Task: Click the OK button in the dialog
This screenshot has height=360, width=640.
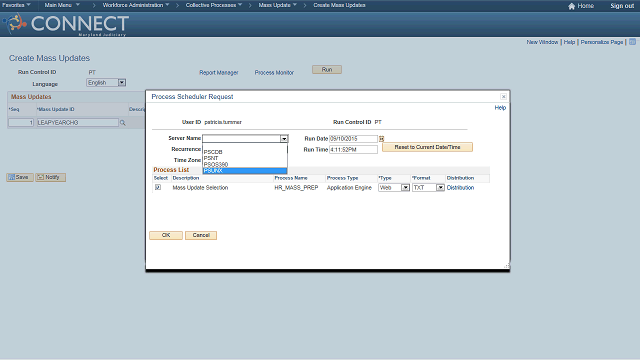Action: pyautogui.click(x=166, y=235)
